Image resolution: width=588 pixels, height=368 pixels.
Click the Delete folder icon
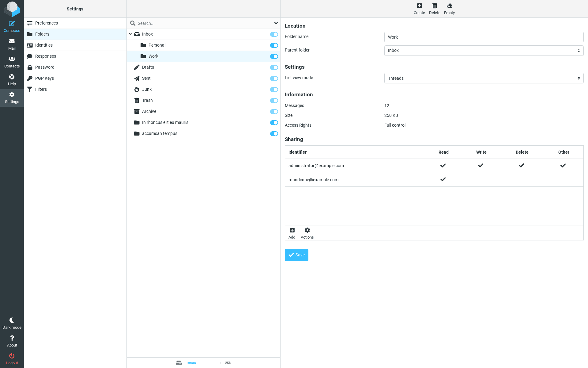pyautogui.click(x=435, y=8)
